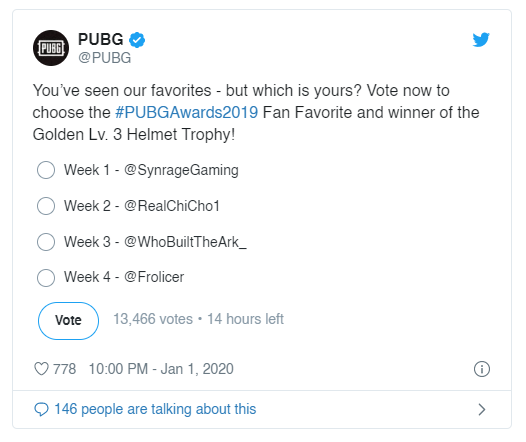Screen dimensions: 526x442
Task: Click the Twitter bird logo
Action: coord(481,40)
